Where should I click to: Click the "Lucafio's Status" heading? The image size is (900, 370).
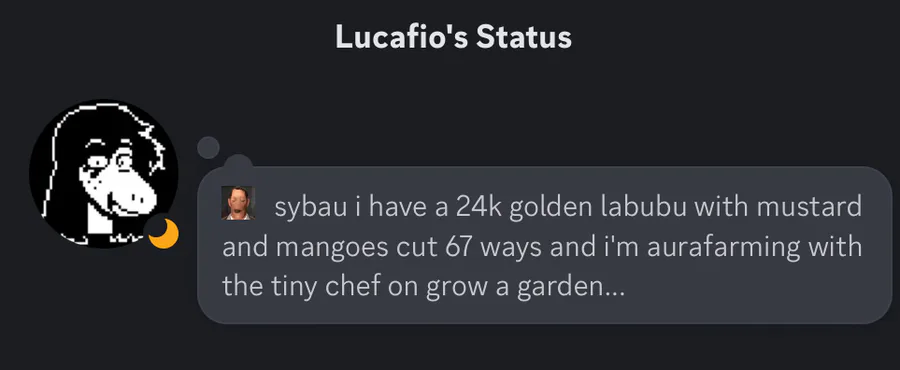[453, 37]
